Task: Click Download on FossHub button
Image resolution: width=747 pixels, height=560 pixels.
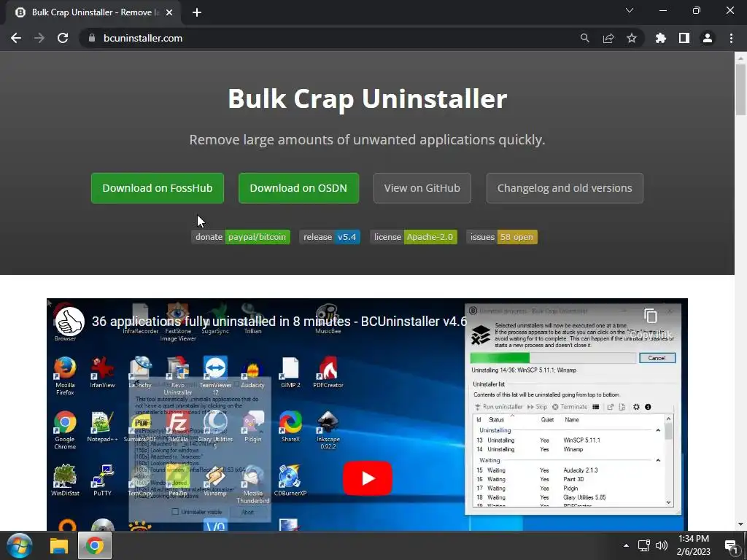Action: tap(158, 188)
